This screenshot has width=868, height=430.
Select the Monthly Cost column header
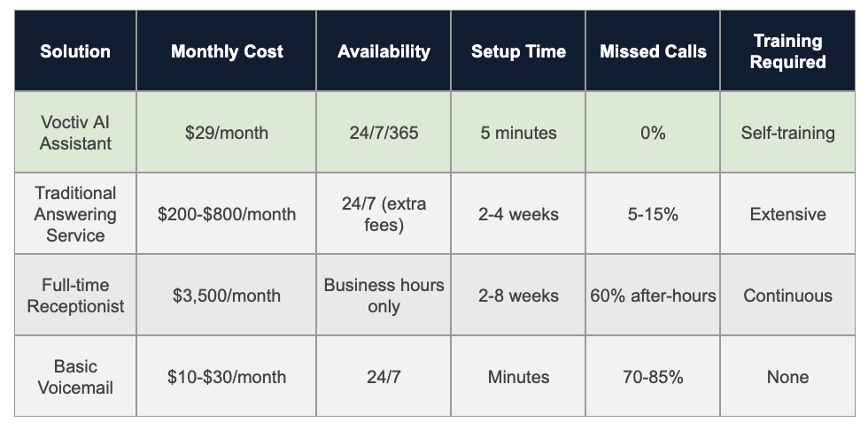point(227,51)
